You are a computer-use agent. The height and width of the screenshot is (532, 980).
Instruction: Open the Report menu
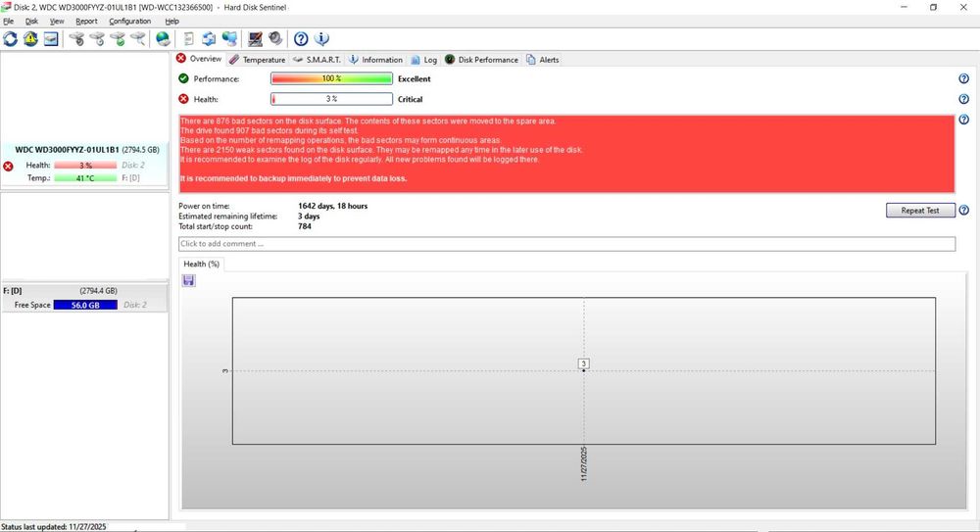[86, 22]
